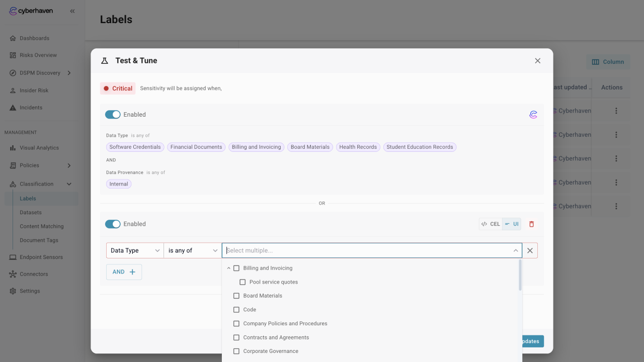Image resolution: width=644 pixels, height=362 pixels.
Task: Click the red trash delete rule icon
Action: pos(531,224)
